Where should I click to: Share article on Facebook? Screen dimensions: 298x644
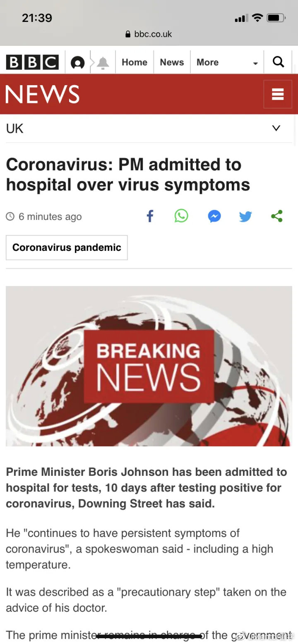[150, 216]
